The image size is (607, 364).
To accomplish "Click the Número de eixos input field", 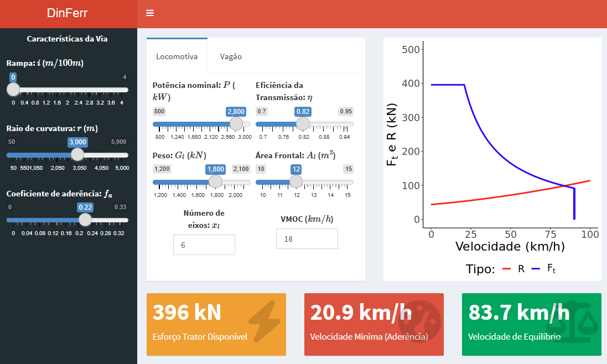I will click(x=204, y=245).
